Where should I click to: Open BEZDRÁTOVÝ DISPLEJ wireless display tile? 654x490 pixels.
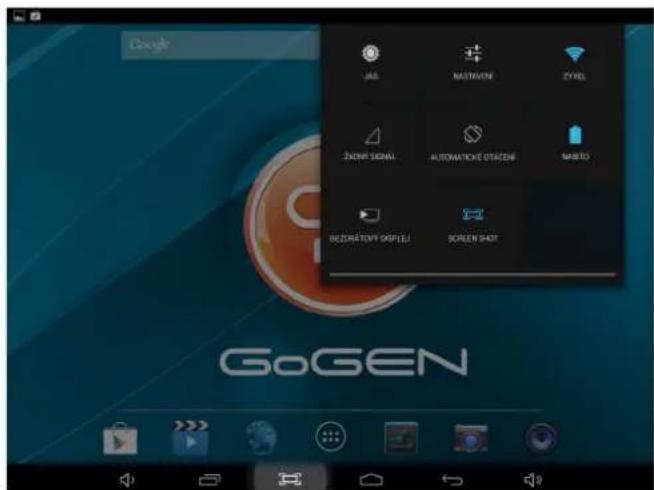(x=370, y=225)
